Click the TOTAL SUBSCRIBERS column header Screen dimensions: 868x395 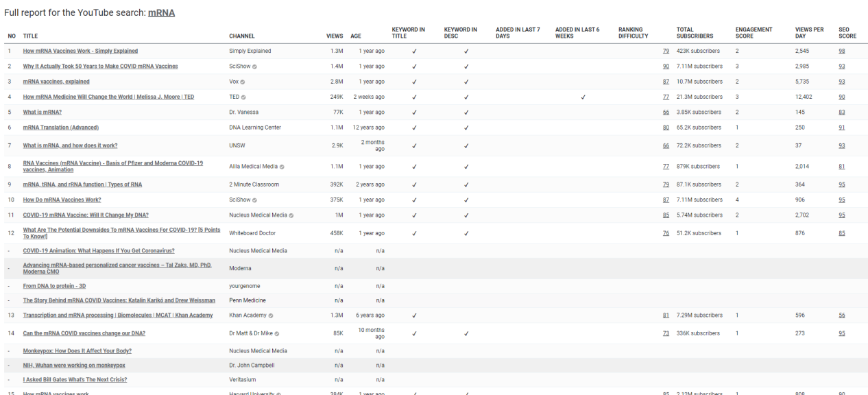point(695,33)
